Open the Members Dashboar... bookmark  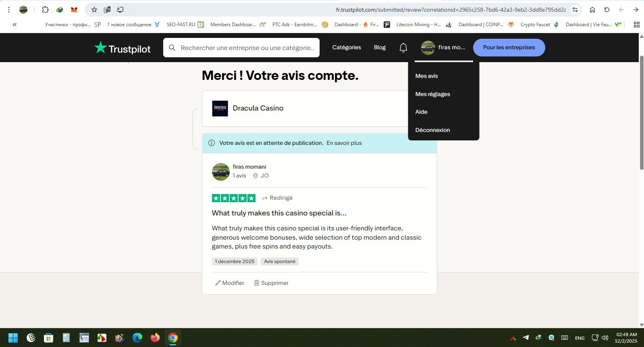tap(238, 25)
